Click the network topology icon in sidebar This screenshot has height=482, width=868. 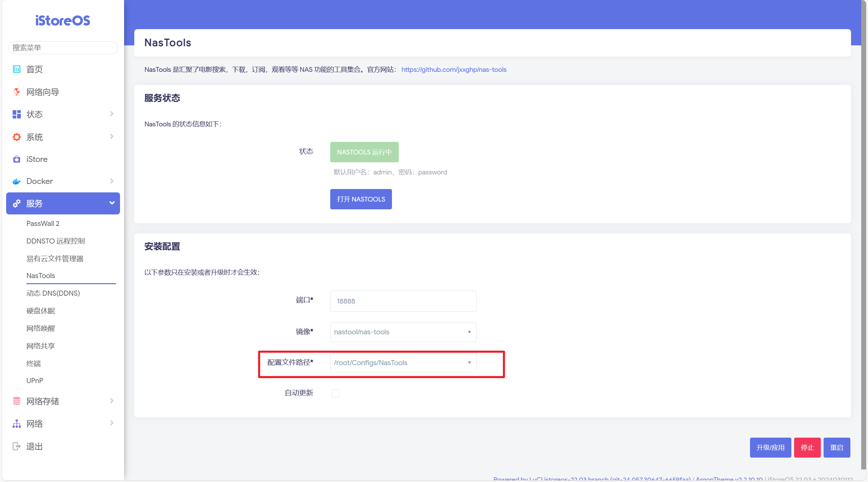click(16, 424)
